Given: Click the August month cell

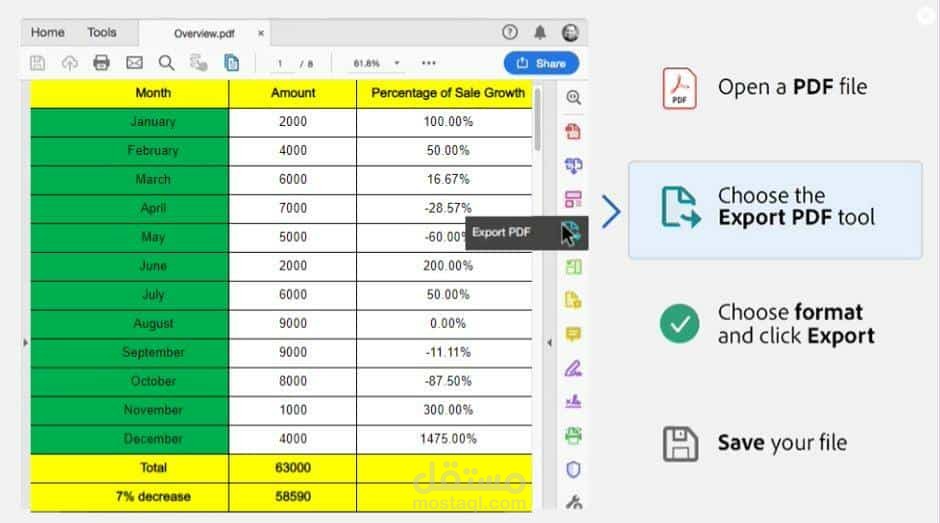Looking at the screenshot, I should point(129,324).
